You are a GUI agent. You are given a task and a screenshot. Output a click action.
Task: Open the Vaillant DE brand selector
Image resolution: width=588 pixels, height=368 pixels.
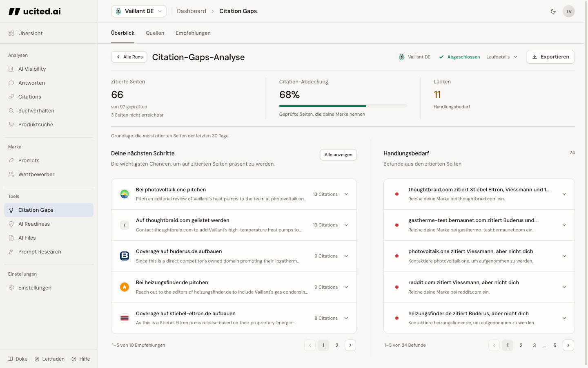tap(139, 11)
